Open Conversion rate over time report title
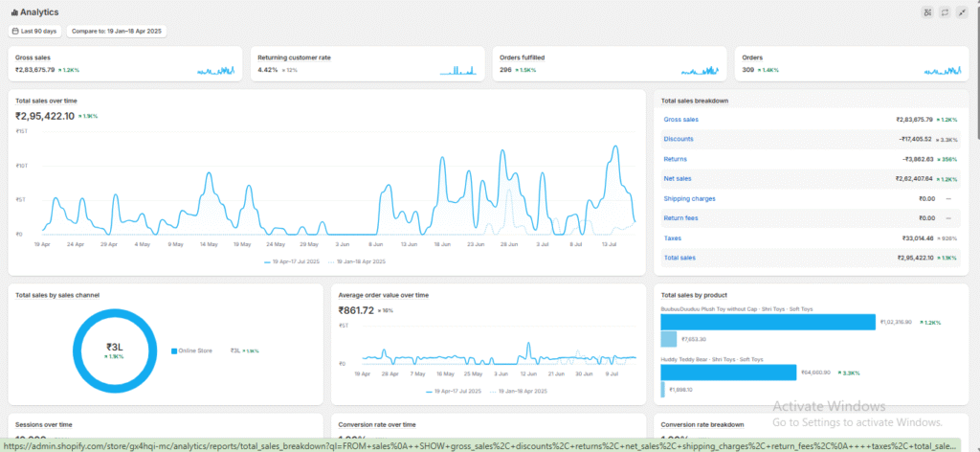Image resolution: width=980 pixels, height=452 pixels. (x=377, y=424)
